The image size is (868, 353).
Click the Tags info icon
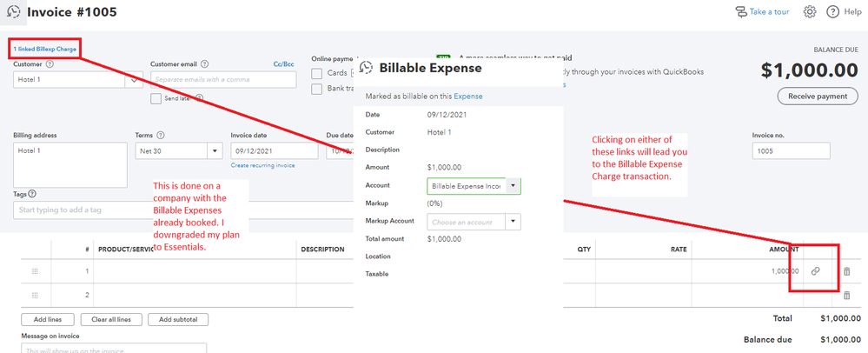pyautogui.click(x=32, y=194)
